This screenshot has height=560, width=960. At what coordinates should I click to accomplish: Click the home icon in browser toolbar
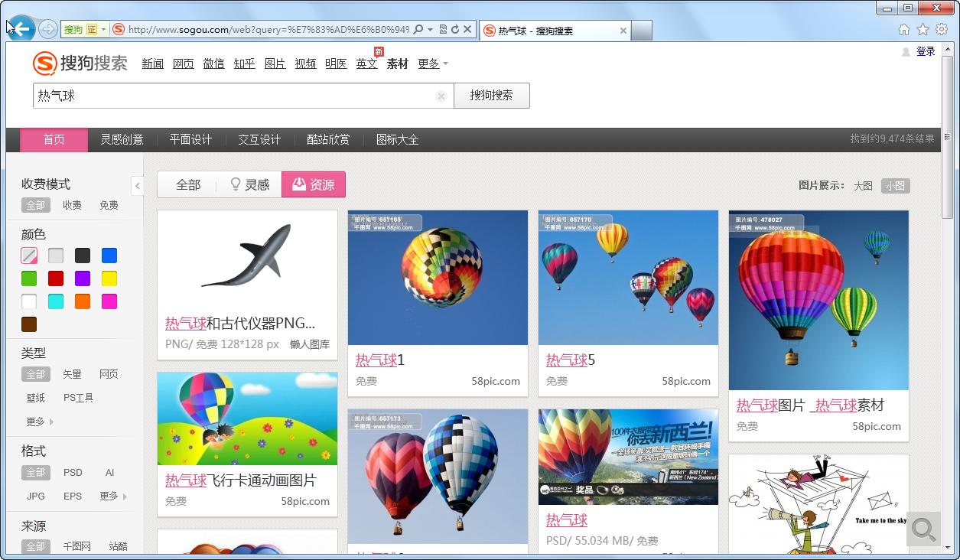[x=906, y=29]
